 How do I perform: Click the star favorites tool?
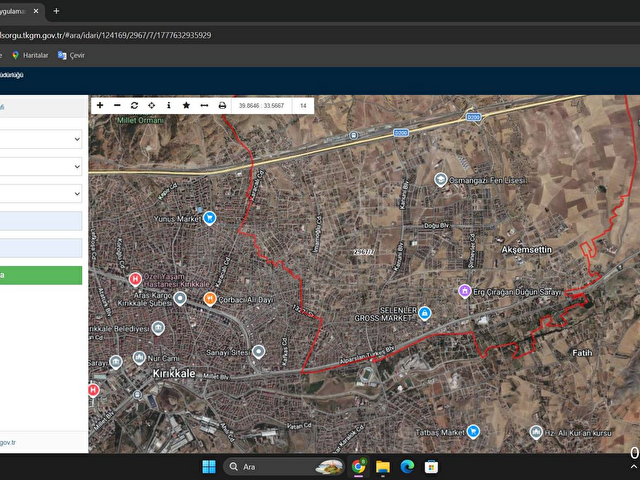click(186, 105)
